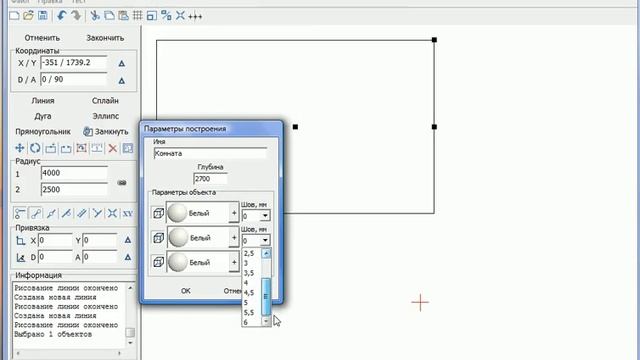Select the Rotate circular arrow tool
The height and width of the screenshot is (360, 640).
coord(35,148)
